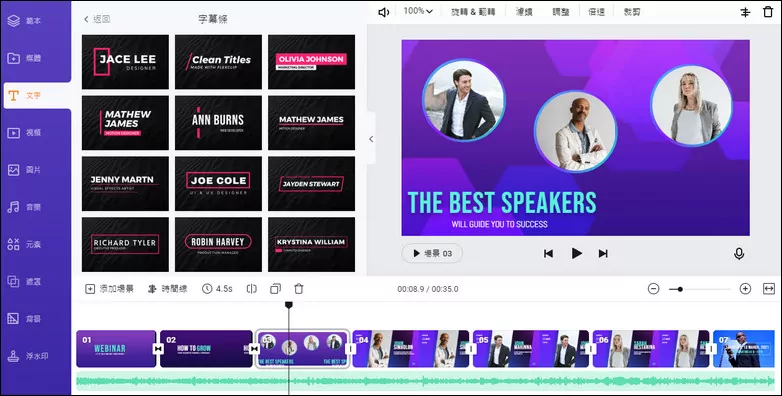Delete selected element with top-right trash icon
The width and height of the screenshot is (782, 396).
768,11
